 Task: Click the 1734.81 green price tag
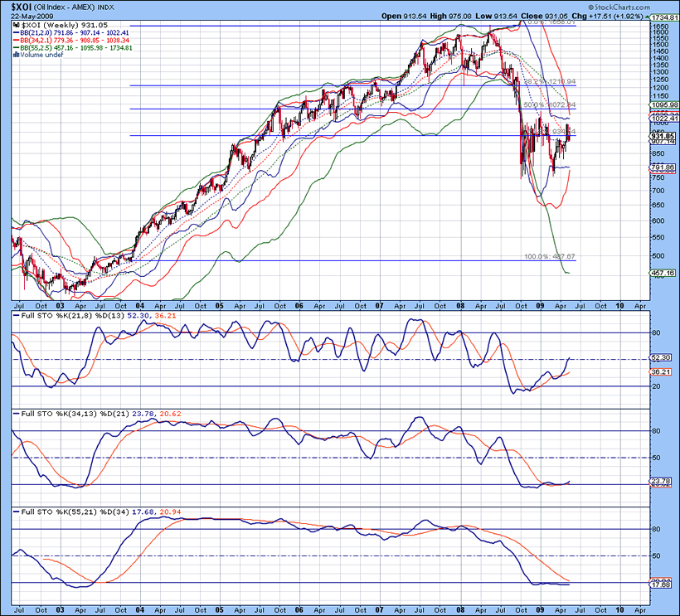pos(663,17)
